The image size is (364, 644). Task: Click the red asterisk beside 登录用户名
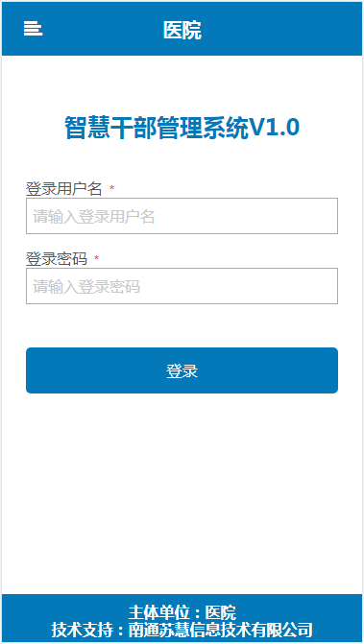coord(111,188)
